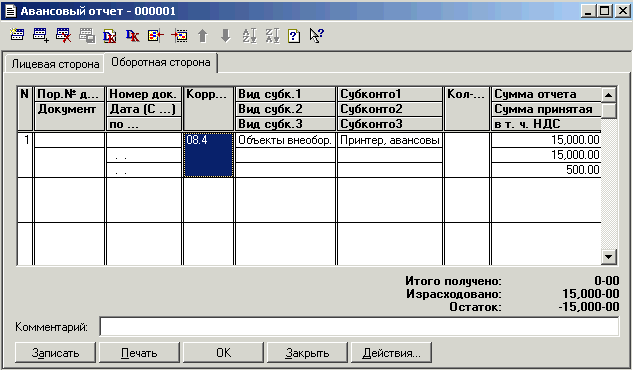Switch to Лицевая сторона tab

[55, 64]
